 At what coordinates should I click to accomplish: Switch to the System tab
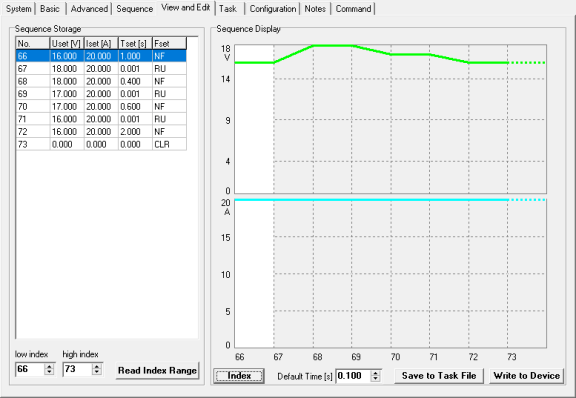(18, 8)
